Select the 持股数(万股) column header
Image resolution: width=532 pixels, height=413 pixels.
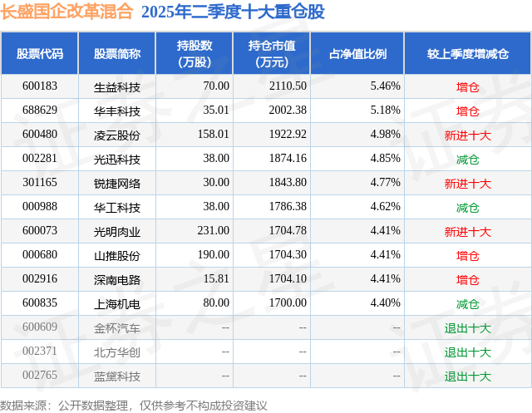[195, 53]
